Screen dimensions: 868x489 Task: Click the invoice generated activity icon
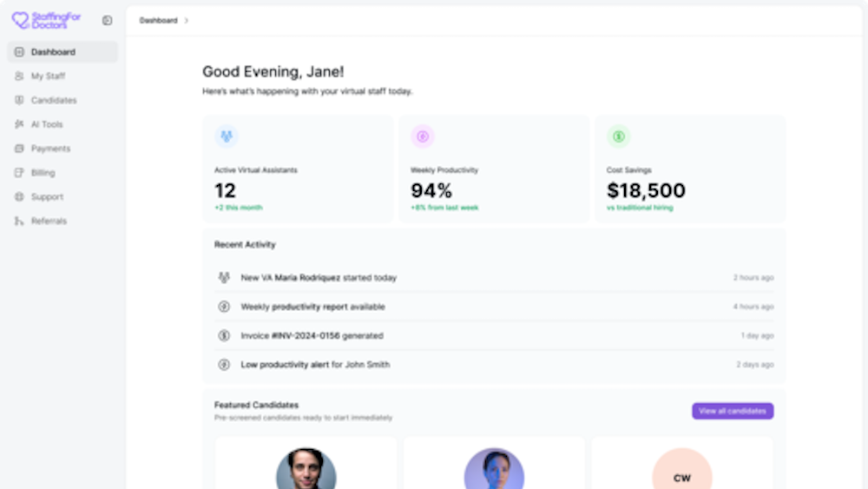224,336
